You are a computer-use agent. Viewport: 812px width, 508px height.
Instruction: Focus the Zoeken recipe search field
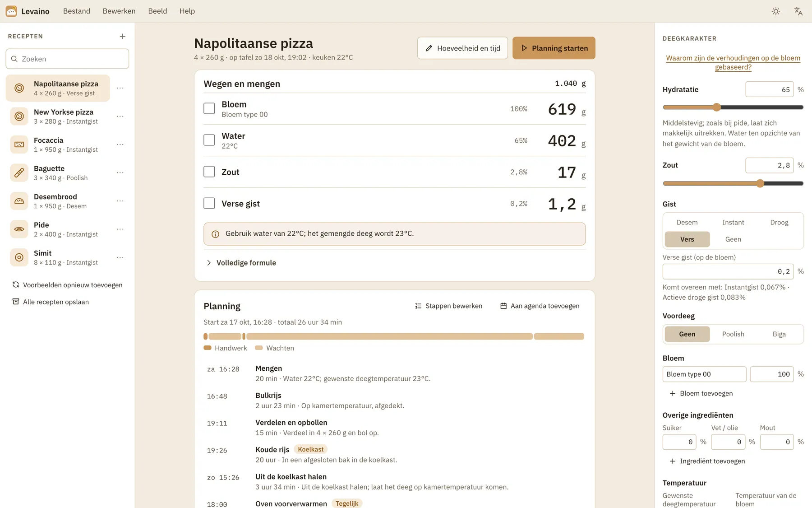coord(67,59)
